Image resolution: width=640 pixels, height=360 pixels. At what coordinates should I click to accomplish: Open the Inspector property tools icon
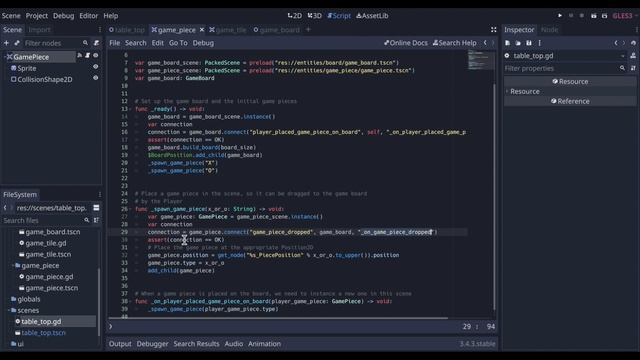tap(633, 68)
